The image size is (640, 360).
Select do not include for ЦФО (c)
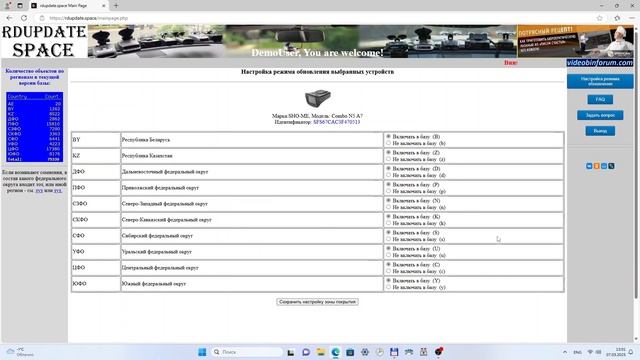[x=388, y=271]
